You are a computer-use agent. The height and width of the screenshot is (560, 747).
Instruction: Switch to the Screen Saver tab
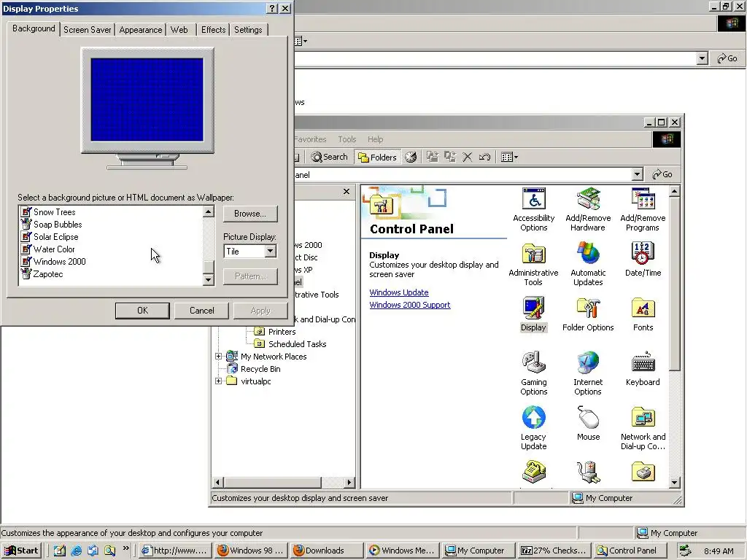coord(88,29)
